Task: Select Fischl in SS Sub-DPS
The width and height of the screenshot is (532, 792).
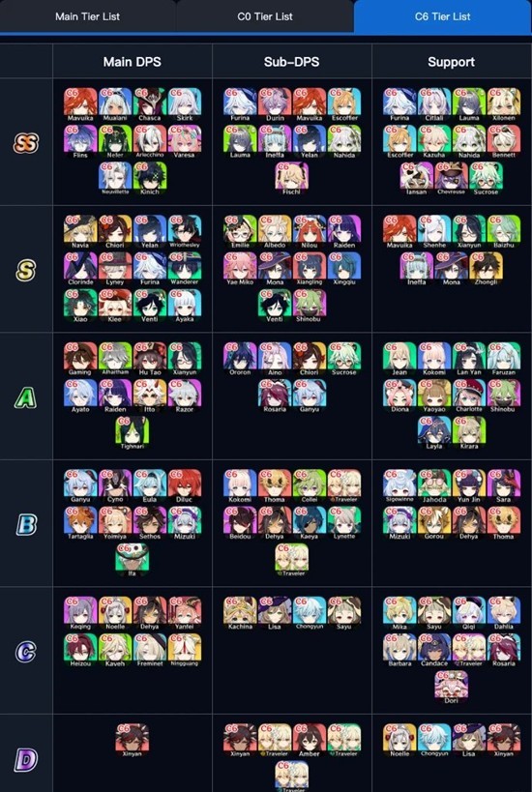Action: click(x=292, y=178)
